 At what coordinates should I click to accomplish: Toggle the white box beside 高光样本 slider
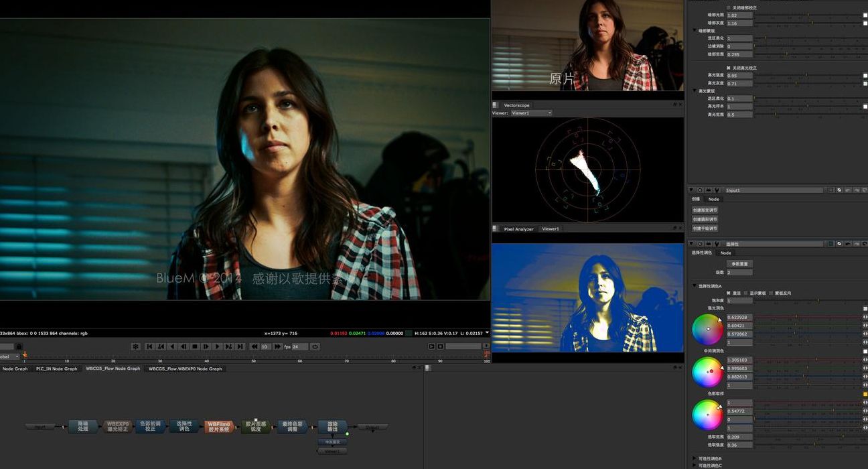click(x=865, y=107)
